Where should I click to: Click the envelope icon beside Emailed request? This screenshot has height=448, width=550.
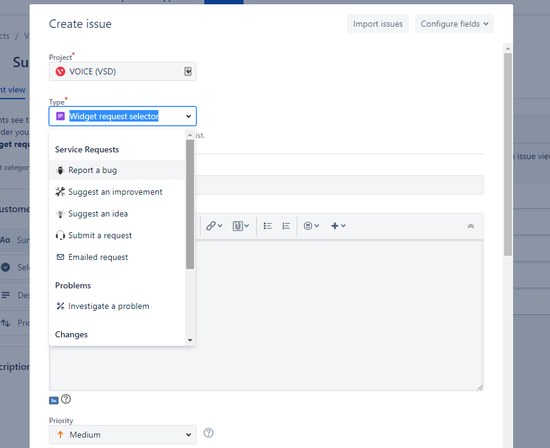(60, 257)
